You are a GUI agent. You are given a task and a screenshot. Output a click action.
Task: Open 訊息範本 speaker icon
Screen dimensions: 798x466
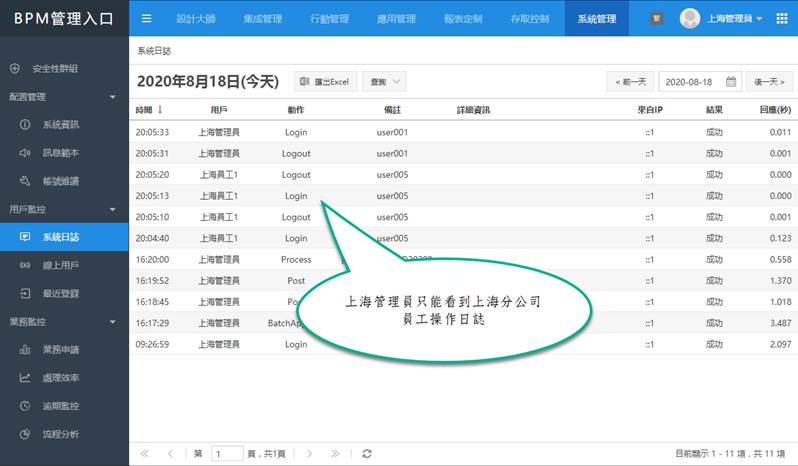pyautogui.click(x=25, y=153)
